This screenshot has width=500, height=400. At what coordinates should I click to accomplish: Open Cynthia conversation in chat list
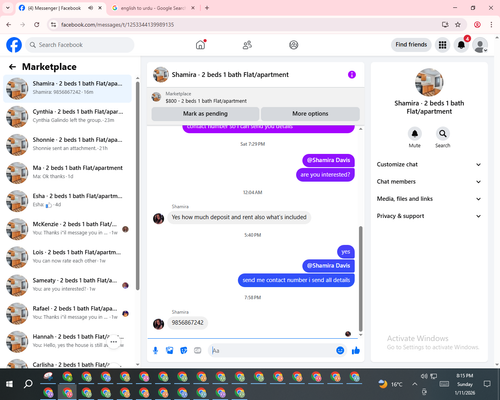67,116
